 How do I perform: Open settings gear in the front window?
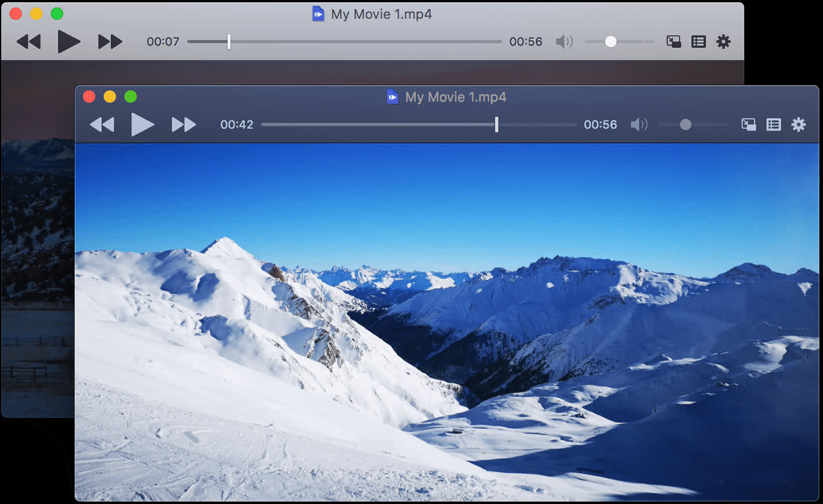(798, 124)
